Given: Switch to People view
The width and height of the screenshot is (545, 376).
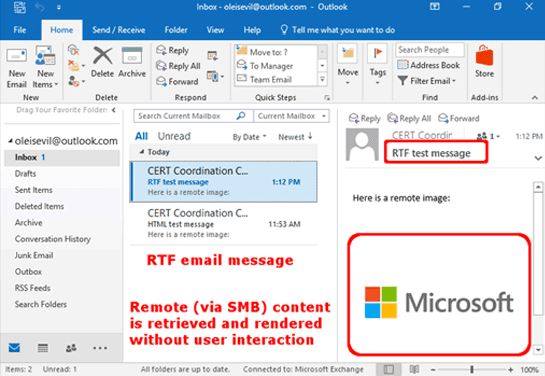Looking at the screenshot, I should point(71,348).
